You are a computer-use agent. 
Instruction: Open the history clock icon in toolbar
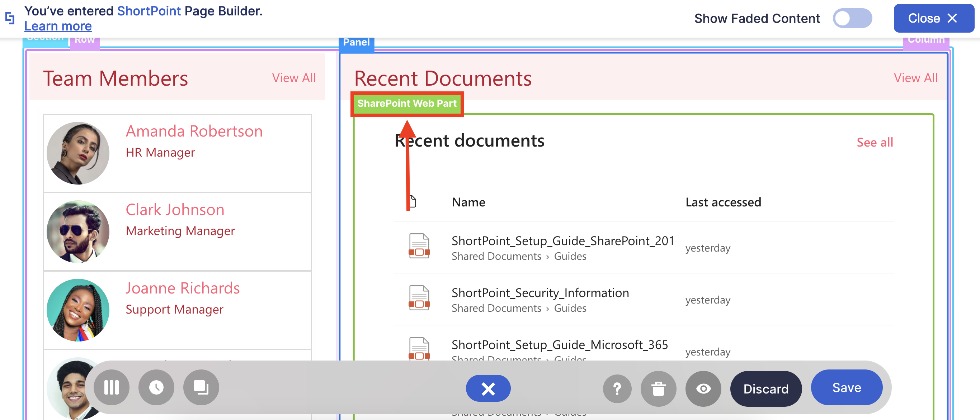click(156, 387)
